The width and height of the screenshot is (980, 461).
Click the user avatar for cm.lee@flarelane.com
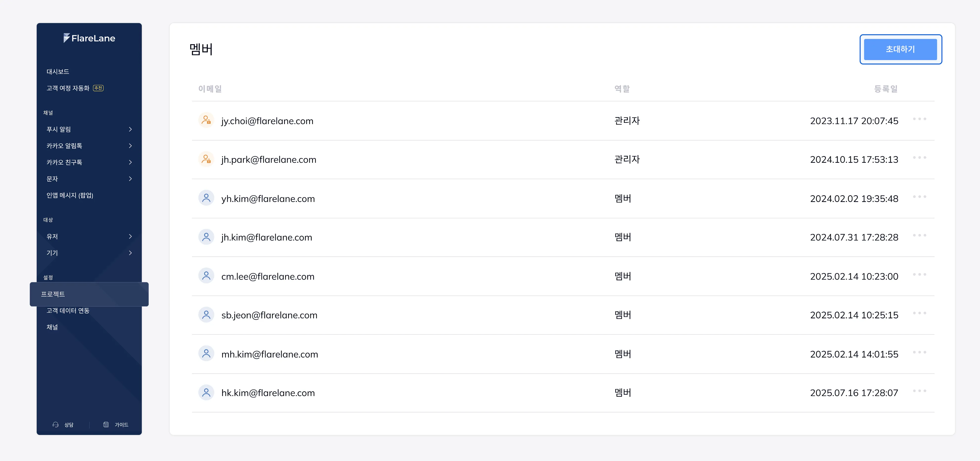[206, 276]
